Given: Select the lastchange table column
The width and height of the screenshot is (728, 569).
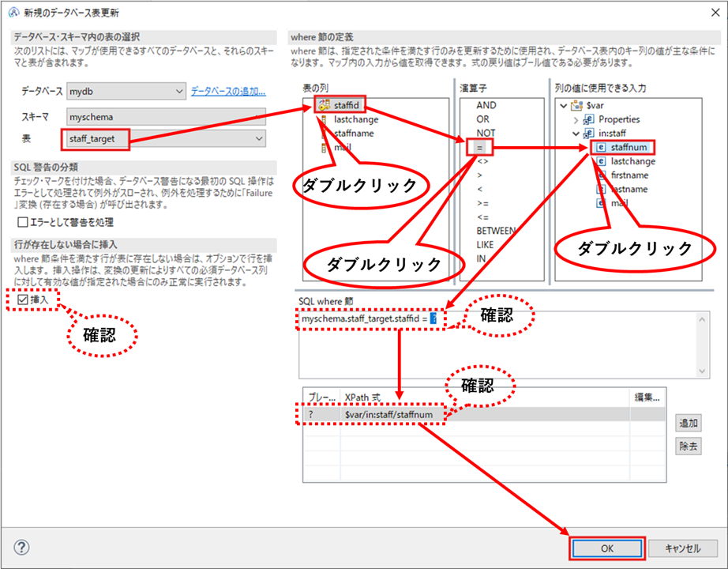Looking at the screenshot, I should pyautogui.click(x=356, y=119).
